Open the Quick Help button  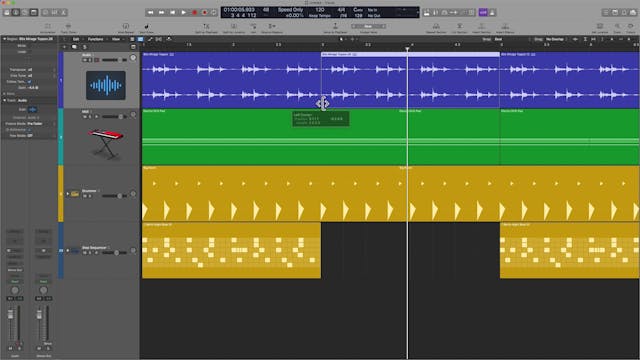point(25,13)
